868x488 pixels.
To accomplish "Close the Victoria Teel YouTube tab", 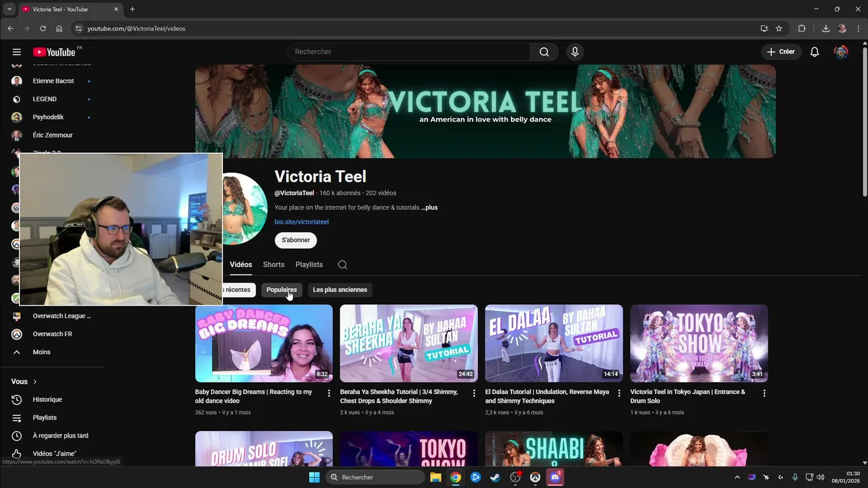I will tap(116, 9).
